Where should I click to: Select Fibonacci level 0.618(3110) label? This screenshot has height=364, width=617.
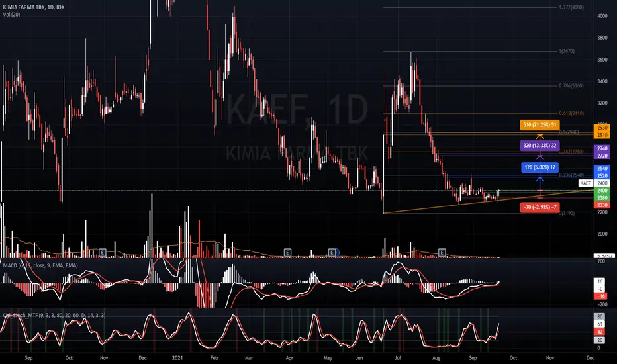571,113
